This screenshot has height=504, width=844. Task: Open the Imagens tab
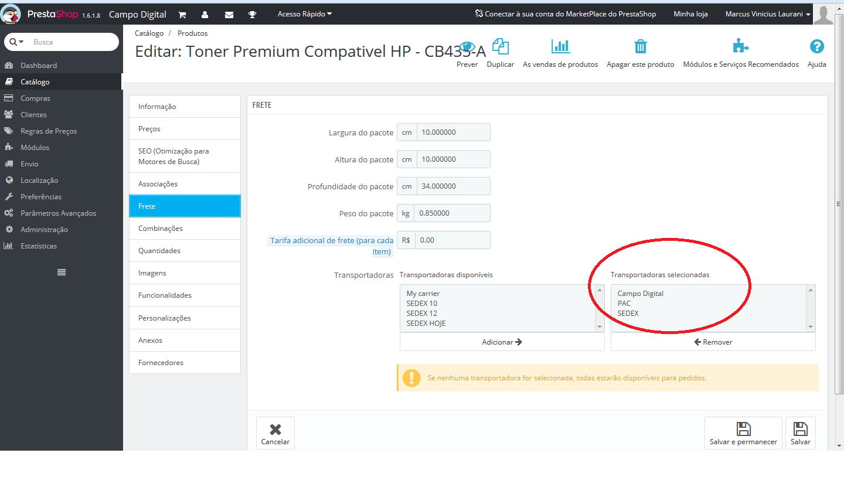[x=185, y=273]
